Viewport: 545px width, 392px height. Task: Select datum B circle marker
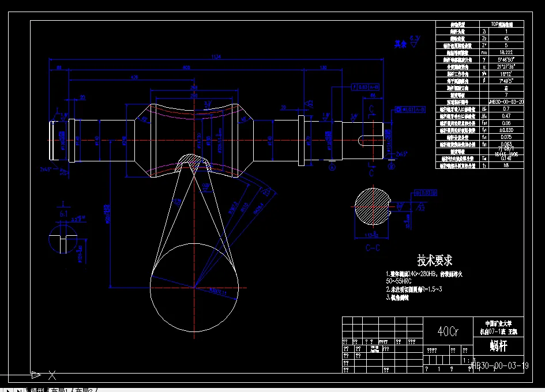tap(392, 166)
